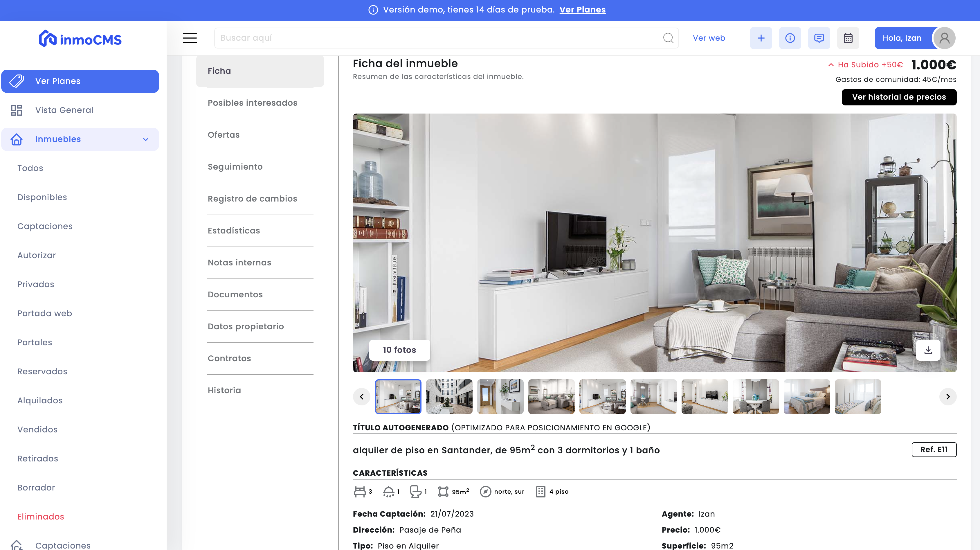The width and height of the screenshot is (980, 550).
Task: Click the orientation compass icon
Action: (485, 492)
